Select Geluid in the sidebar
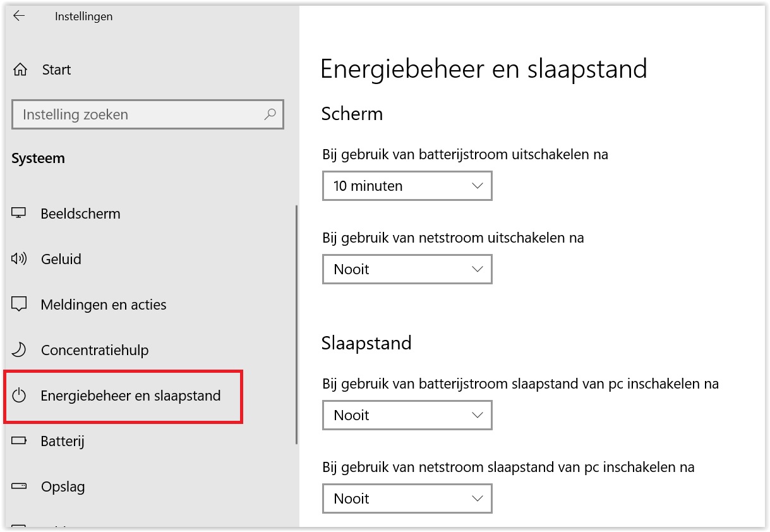 tap(61, 259)
